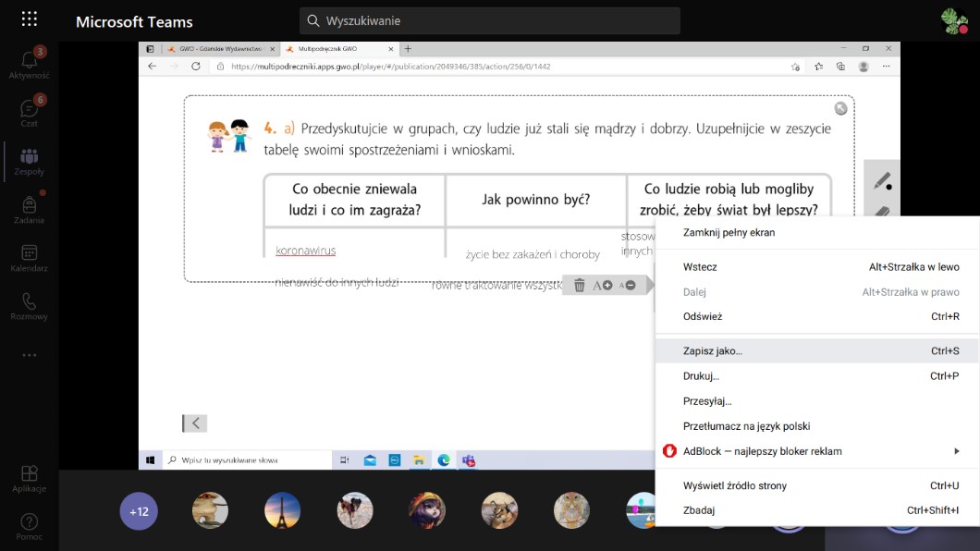Click the Eiffel Tower participant avatar

tap(283, 510)
